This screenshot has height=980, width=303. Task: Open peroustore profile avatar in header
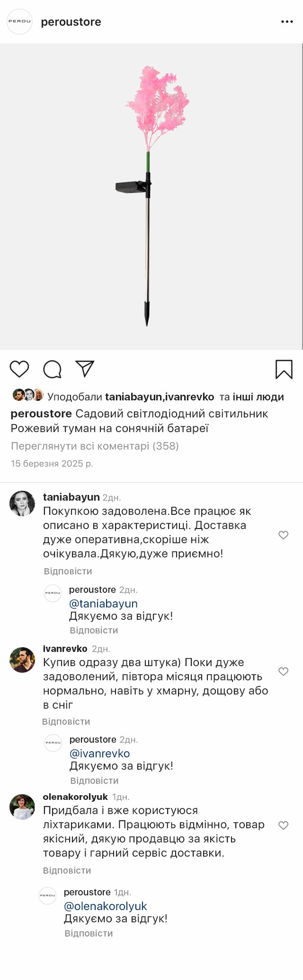pyautogui.click(x=19, y=22)
